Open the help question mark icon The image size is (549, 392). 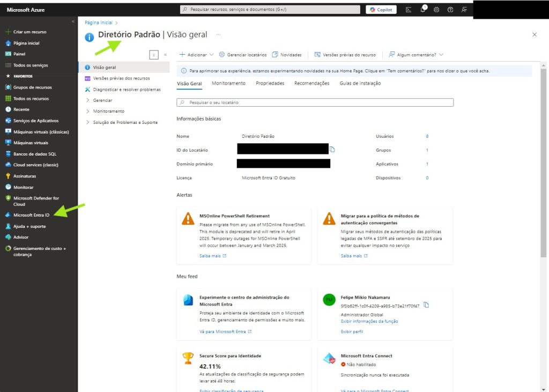(x=450, y=10)
